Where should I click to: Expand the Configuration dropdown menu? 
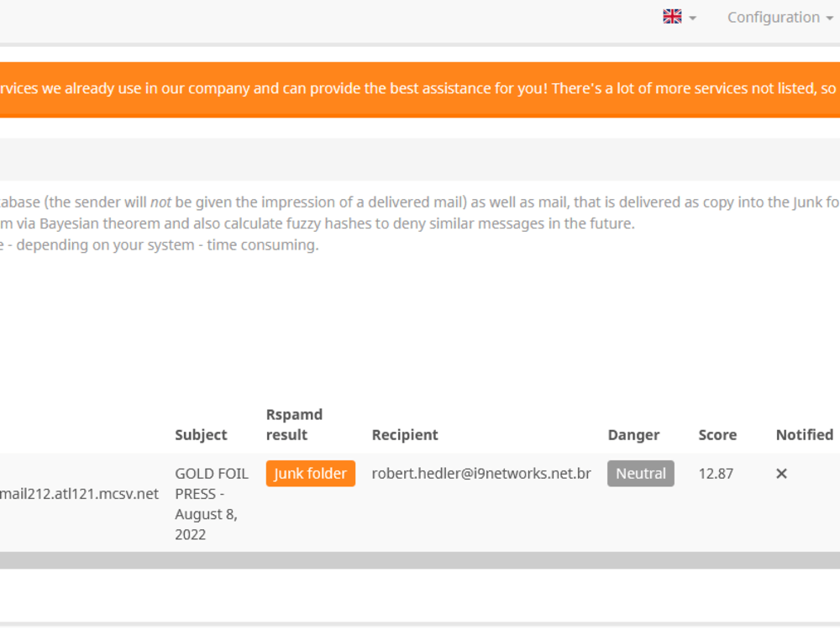tap(780, 17)
